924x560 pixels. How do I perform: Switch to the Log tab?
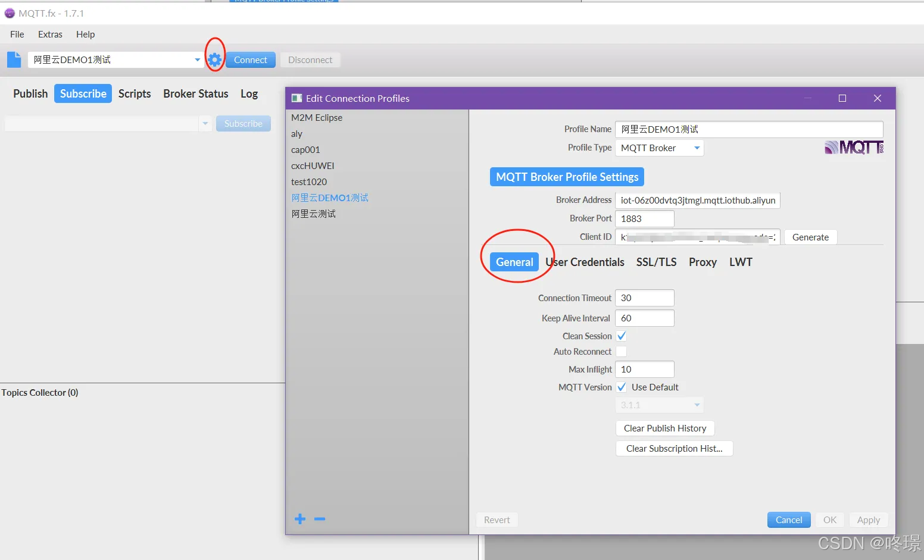coord(249,93)
